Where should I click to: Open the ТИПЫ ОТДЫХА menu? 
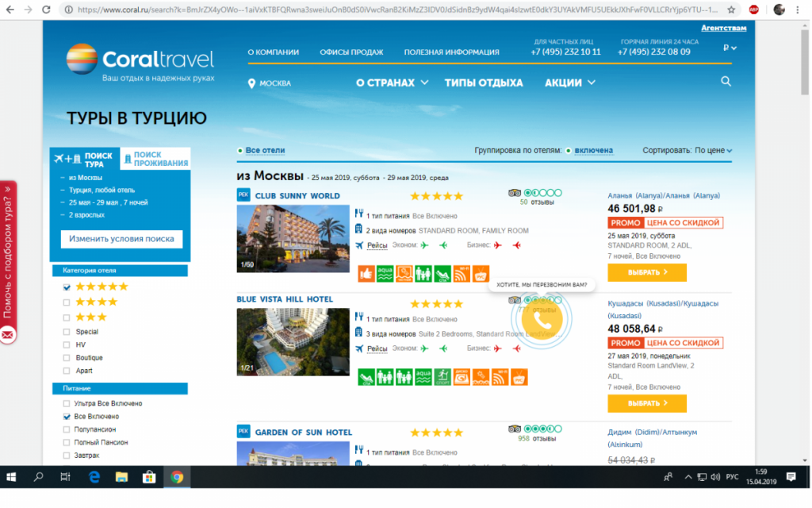coord(484,83)
